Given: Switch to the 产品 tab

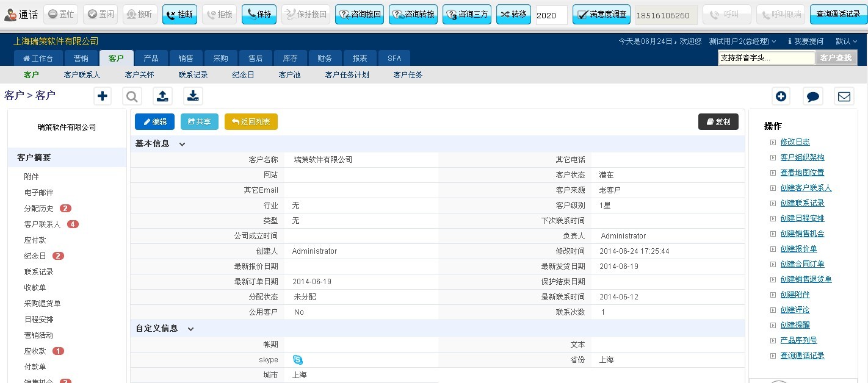Looking at the screenshot, I should tap(151, 59).
